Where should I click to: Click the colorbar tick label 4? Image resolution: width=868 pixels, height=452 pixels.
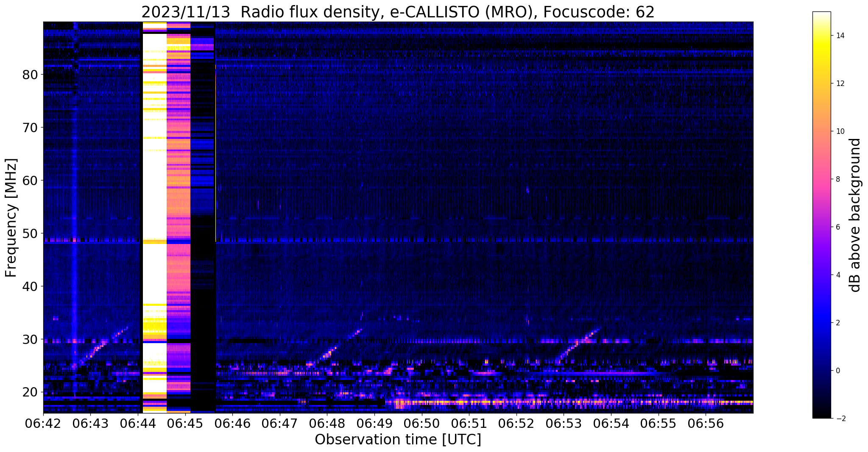837,275
